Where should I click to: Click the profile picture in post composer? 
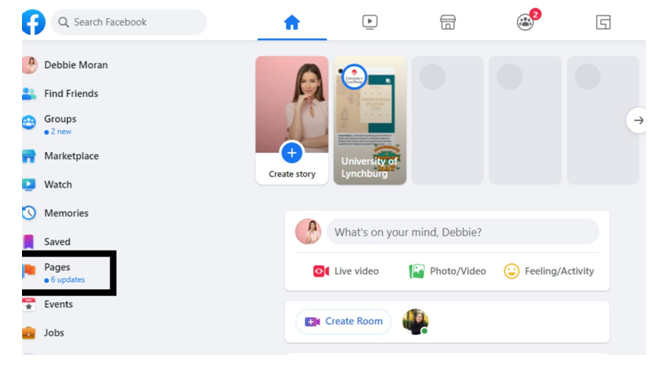click(x=308, y=231)
